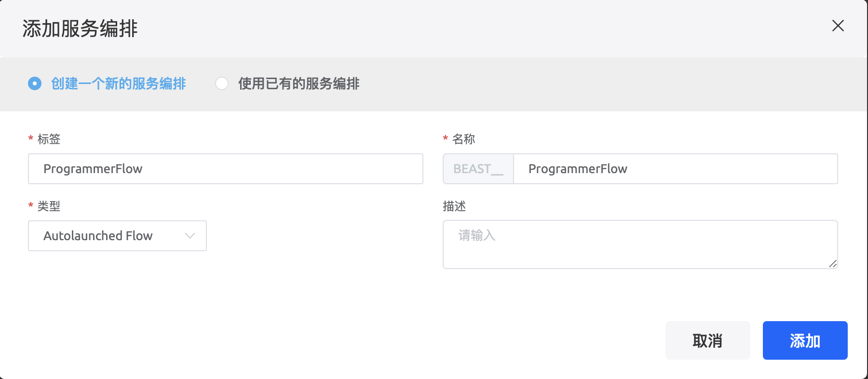Click the 描述 field label
868x379 pixels.
click(x=454, y=206)
